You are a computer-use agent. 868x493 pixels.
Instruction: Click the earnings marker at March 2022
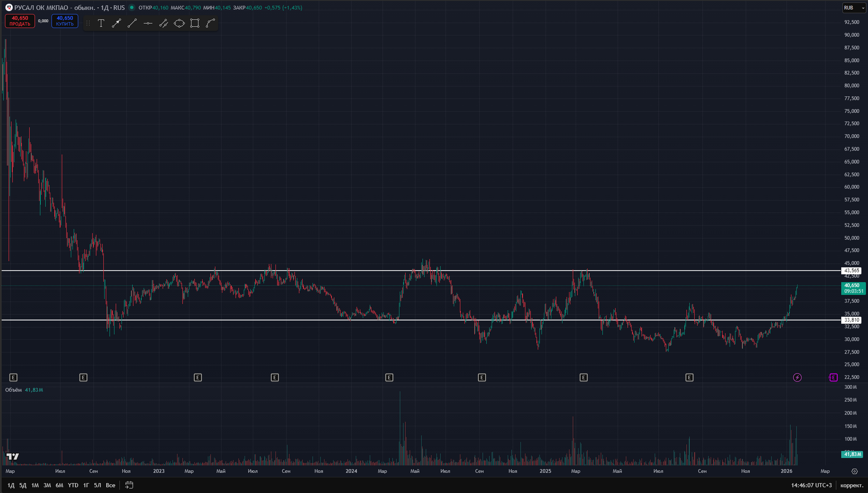14,377
